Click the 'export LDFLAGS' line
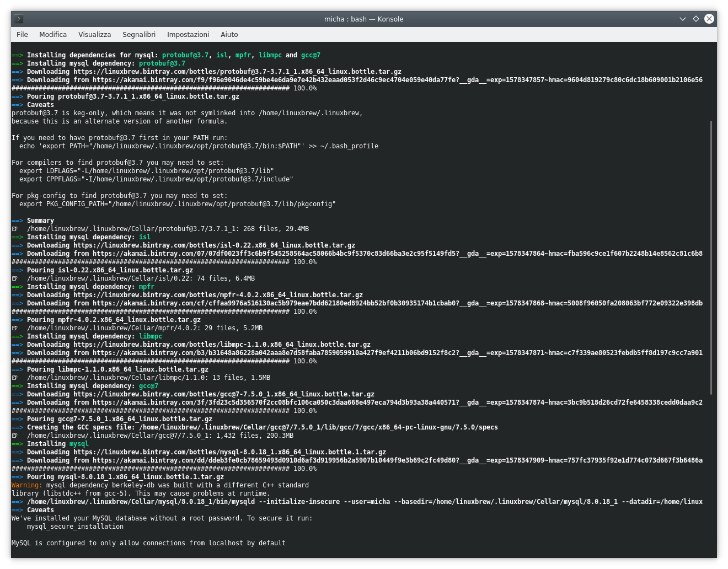 pos(146,171)
